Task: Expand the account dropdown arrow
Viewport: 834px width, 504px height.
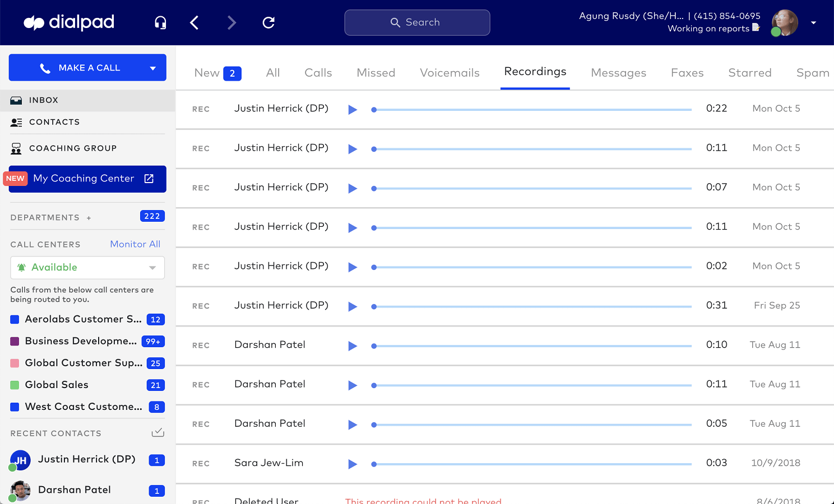Action: click(x=813, y=23)
